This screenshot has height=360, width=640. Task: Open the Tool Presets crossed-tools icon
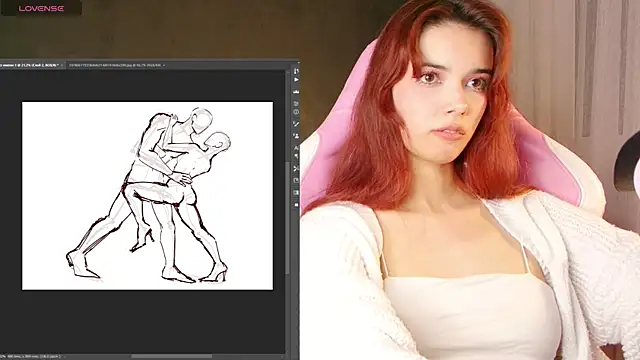click(x=296, y=168)
